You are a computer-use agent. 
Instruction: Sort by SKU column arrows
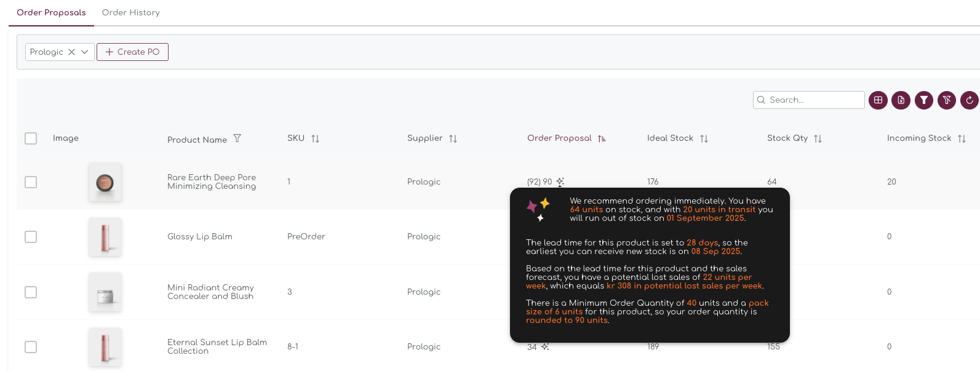315,138
